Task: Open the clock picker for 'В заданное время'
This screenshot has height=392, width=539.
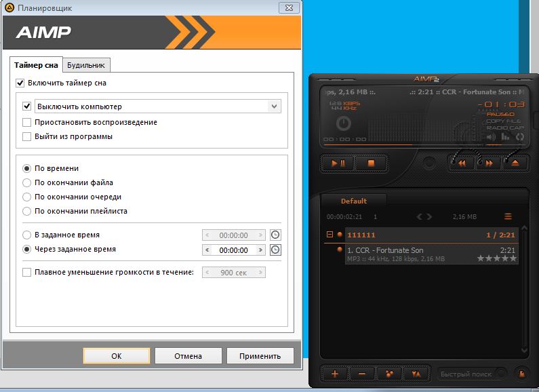Action: pyautogui.click(x=275, y=235)
